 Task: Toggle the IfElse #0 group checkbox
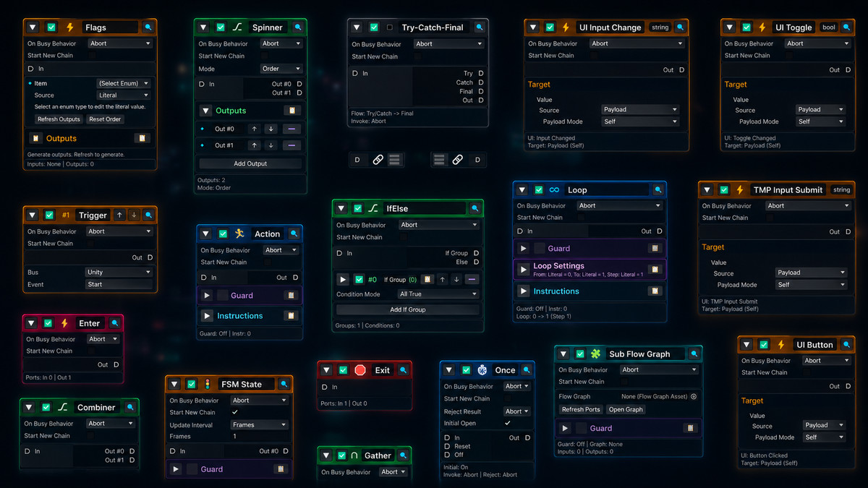coord(359,279)
